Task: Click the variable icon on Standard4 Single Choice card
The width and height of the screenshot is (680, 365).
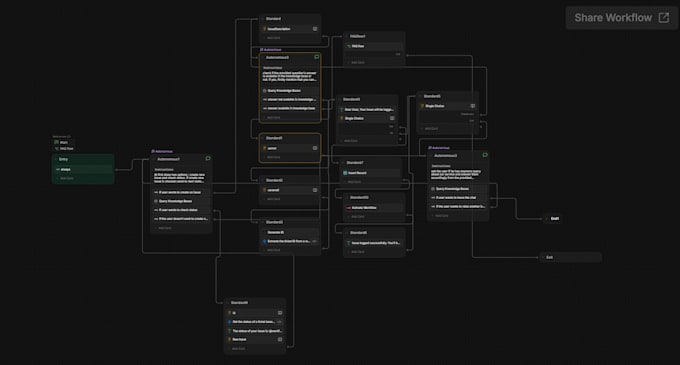Action: (x=392, y=118)
